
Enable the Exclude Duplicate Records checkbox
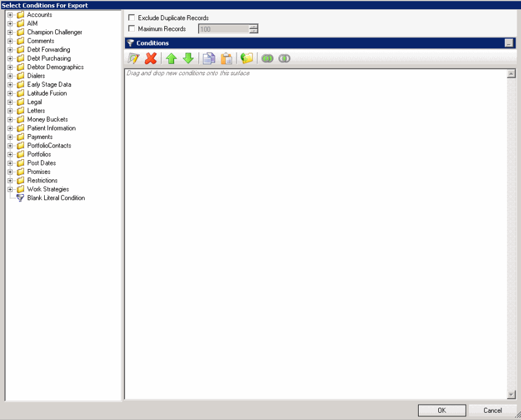(131, 18)
